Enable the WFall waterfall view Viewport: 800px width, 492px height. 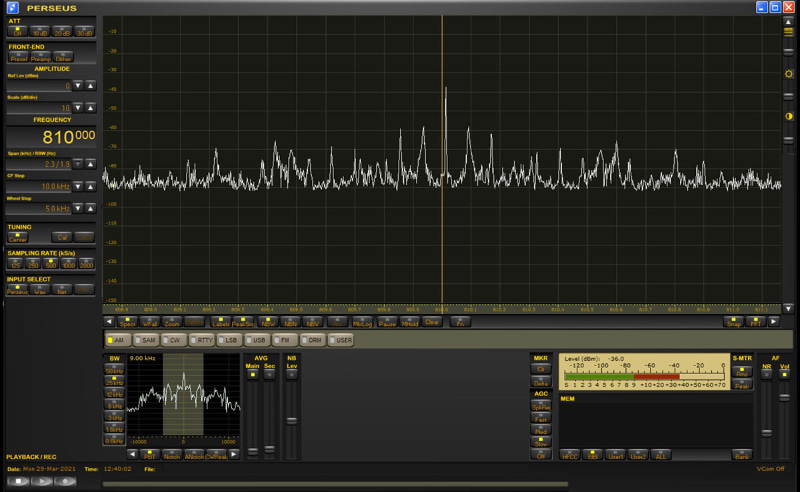tap(149, 322)
